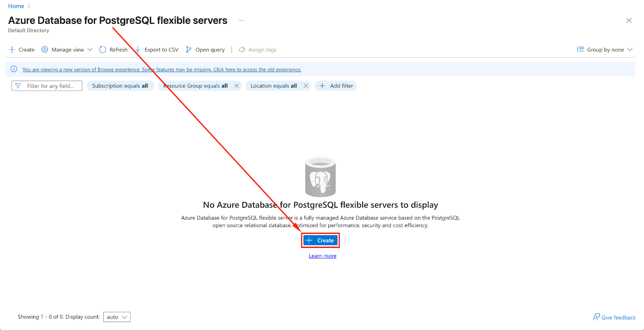Go to Home breadcrumb

(16, 6)
